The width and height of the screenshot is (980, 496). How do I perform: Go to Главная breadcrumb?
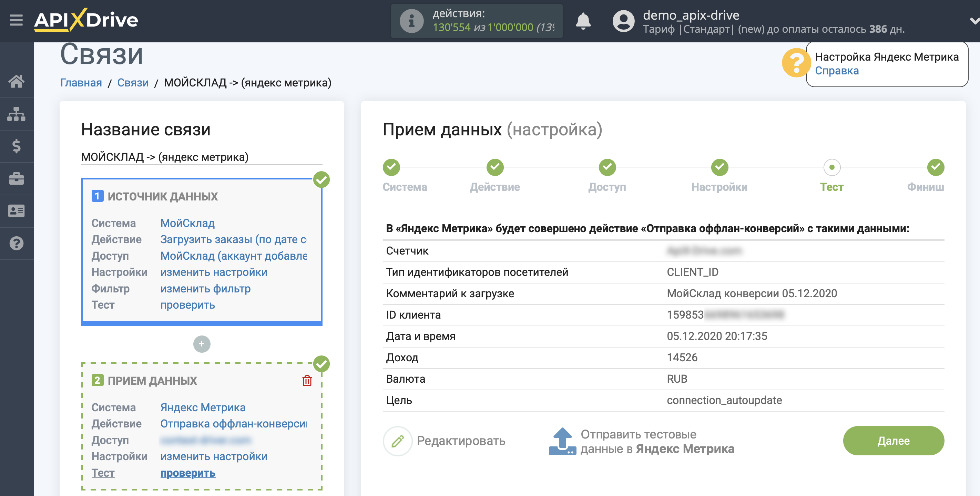(x=81, y=83)
